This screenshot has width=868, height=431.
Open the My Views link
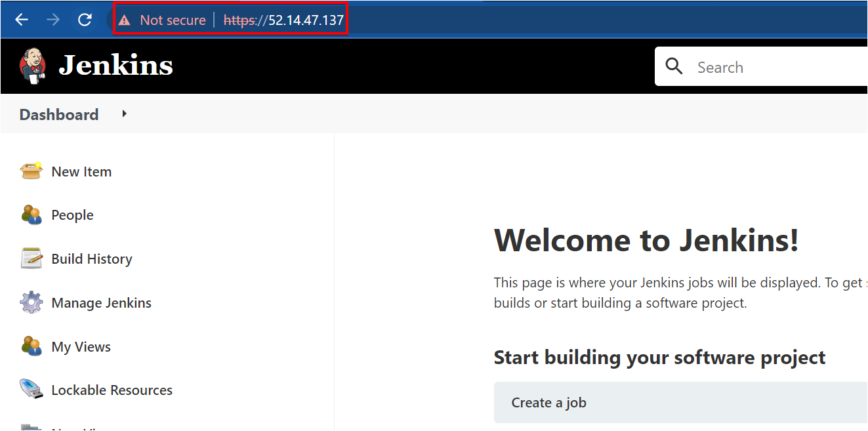81,347
